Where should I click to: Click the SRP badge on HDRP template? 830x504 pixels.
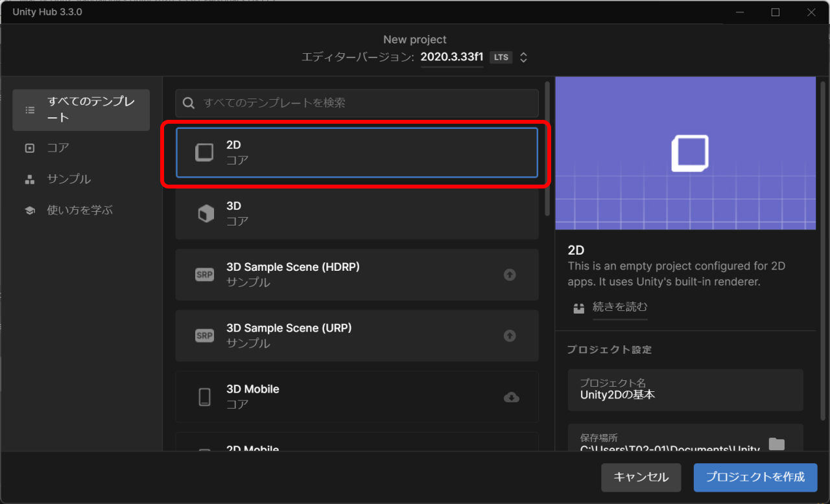pos(204,275)
